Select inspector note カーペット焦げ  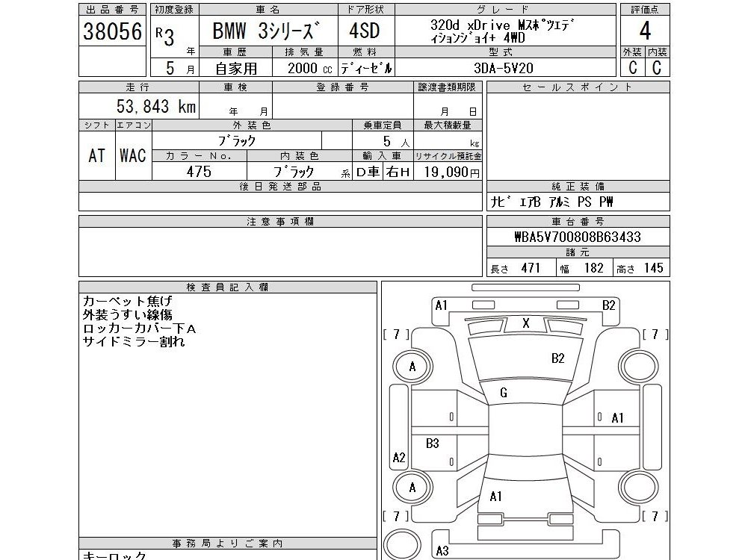click(x=127, y=301)
